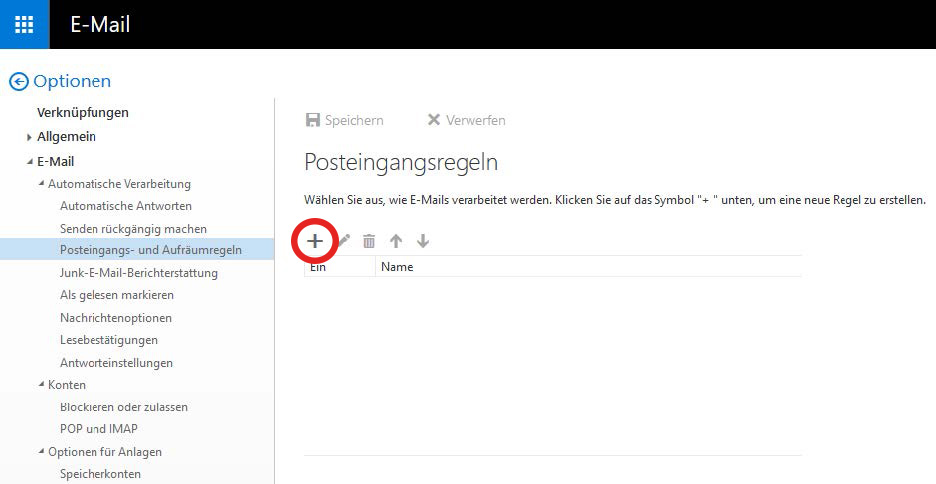Click the Name column header
The height and width of the screenshot is (484, 936).
pyautogui.click(x=397, y=267)
